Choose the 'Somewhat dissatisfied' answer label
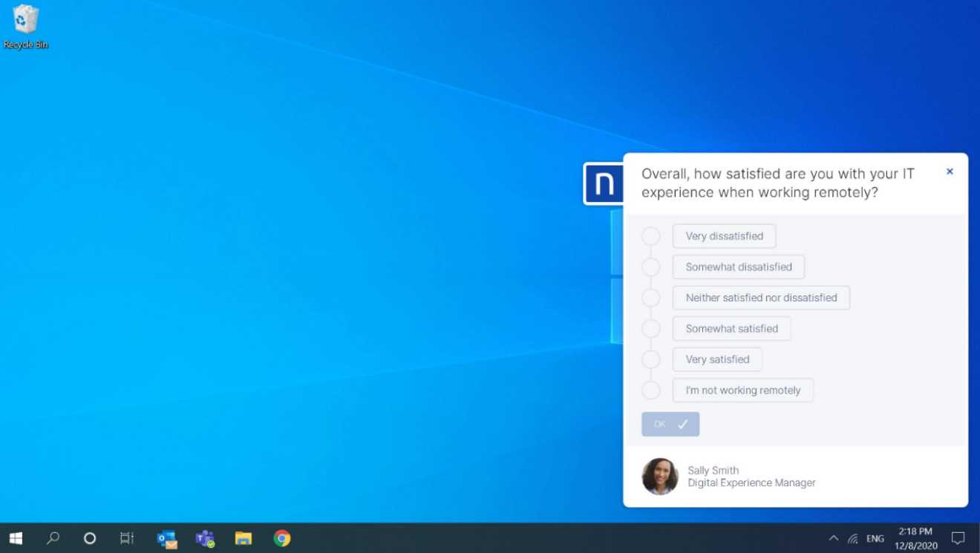 point(739,267)
